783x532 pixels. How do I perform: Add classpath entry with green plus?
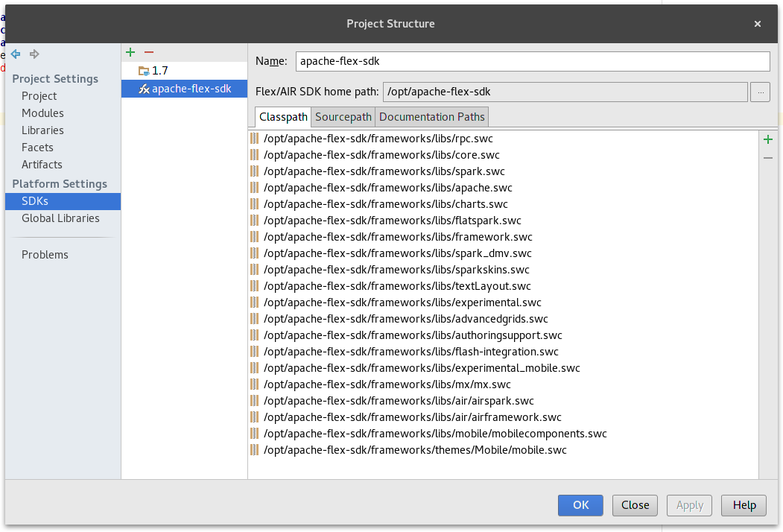(x=768, y=139)
